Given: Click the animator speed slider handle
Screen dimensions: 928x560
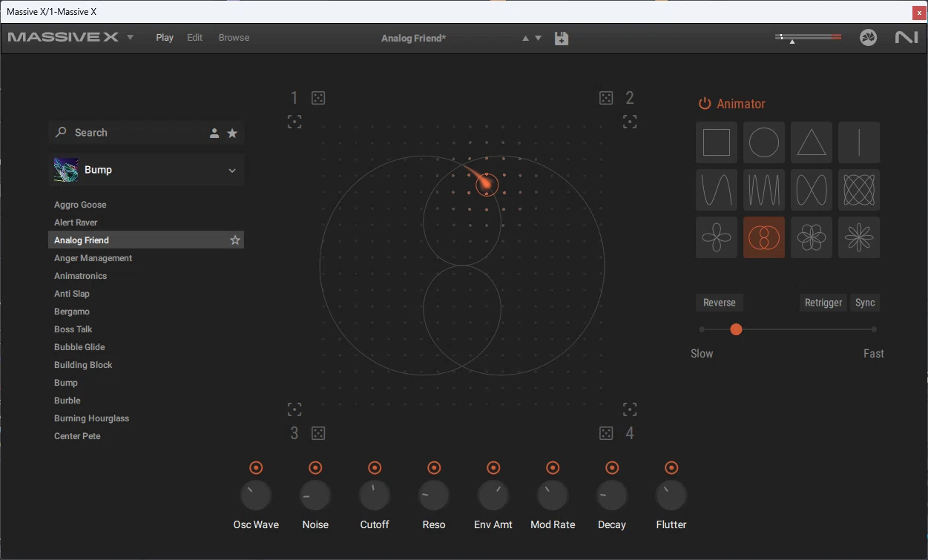Looking at the screenshot, I should tap(736, 329).
